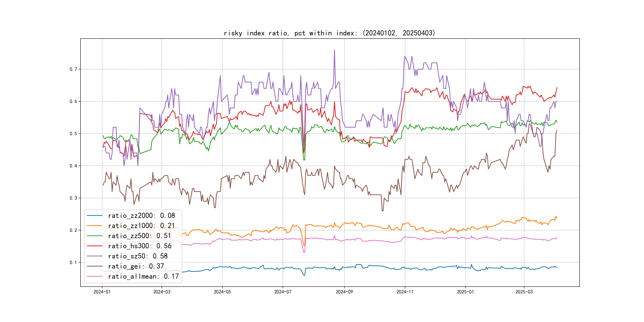The width and height of the screenshot is (644, 322).
Task: Click the 2024-01 x-axis label
Action: pyautogui.click(x=102, y=292)
